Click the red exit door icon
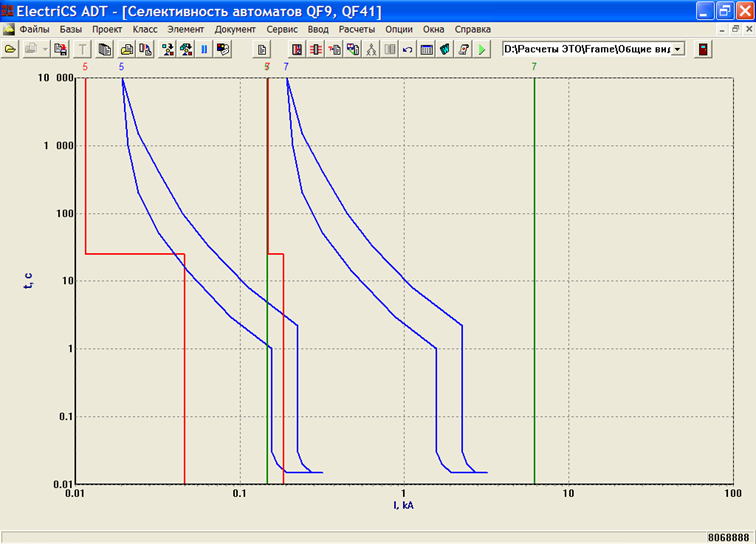This screenshot has width=756, height=544. [703, 48]
